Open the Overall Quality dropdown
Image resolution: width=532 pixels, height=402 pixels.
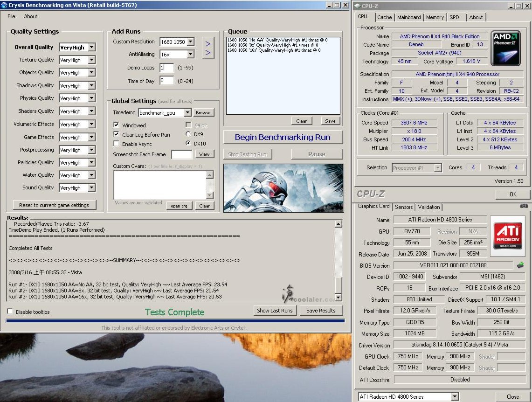coord(91,47)
